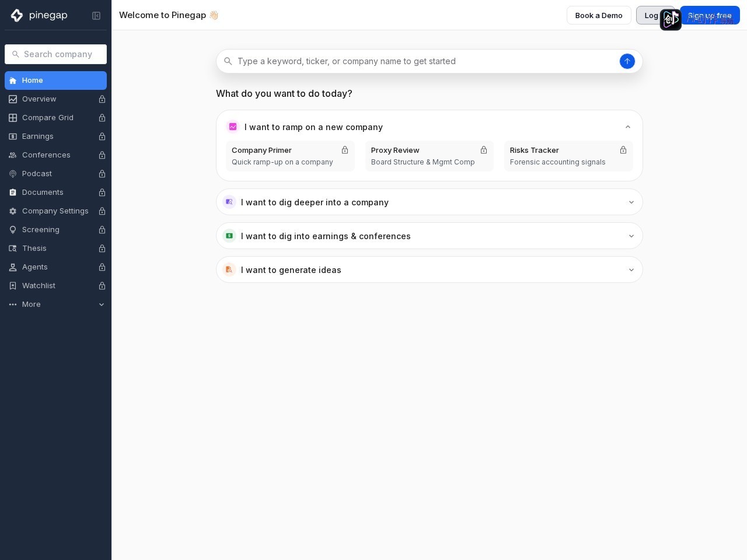Viewport: 747px width, 560px height.
Task: Expand the More menu chevron in sidebar
Action: pyautogui.click(x=102, y=304)
